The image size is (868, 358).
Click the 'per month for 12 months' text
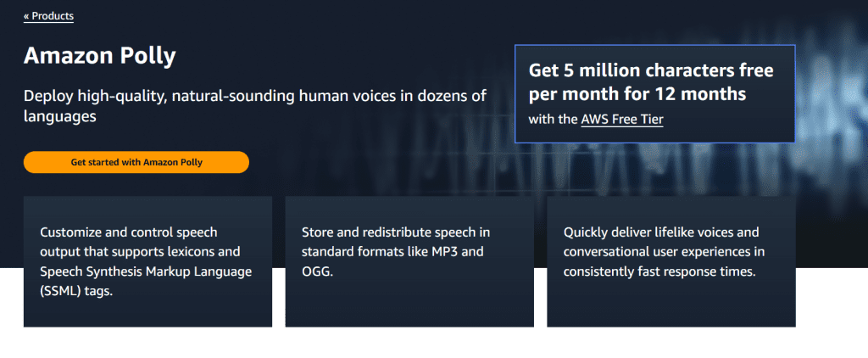(637, 93)
